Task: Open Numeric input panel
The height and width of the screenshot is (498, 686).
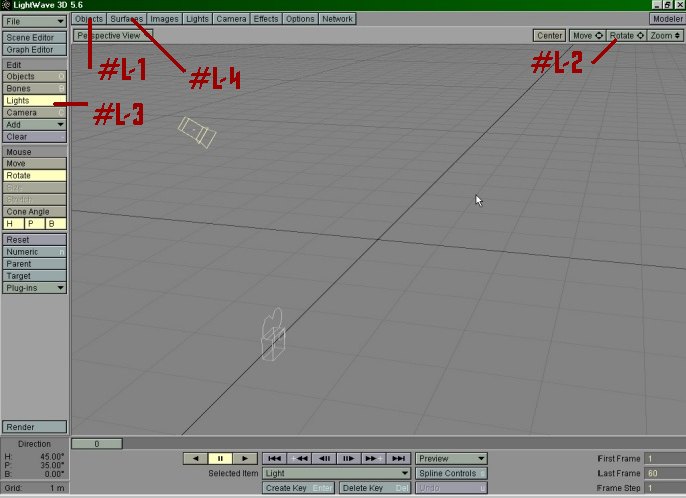Action: tap(35, 252)
